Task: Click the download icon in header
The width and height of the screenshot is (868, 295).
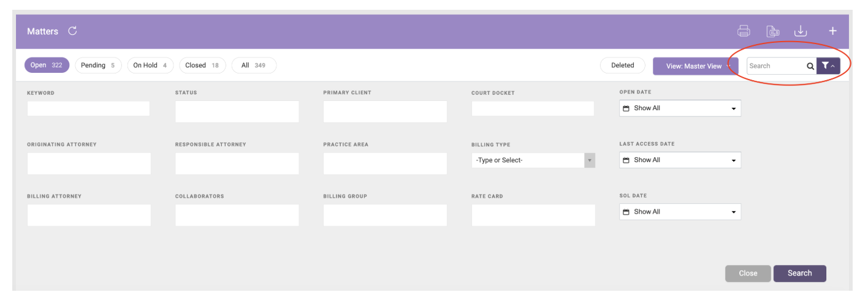Action: pyautogui.click(x=801, y=31)
